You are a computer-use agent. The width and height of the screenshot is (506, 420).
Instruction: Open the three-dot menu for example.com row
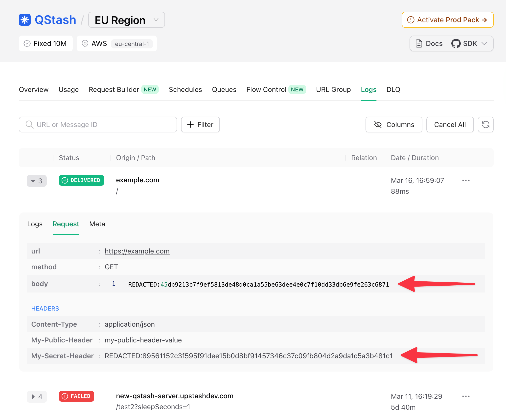click(466, 180)
